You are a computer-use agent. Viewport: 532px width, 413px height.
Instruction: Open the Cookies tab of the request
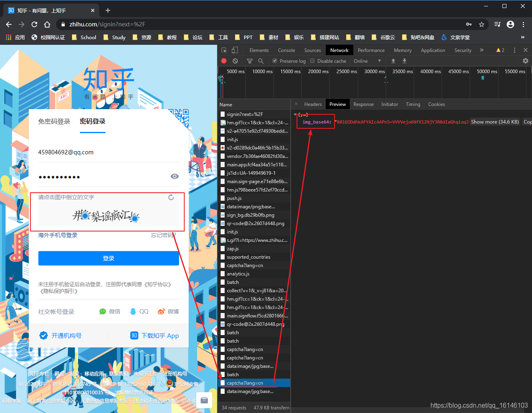436,104
